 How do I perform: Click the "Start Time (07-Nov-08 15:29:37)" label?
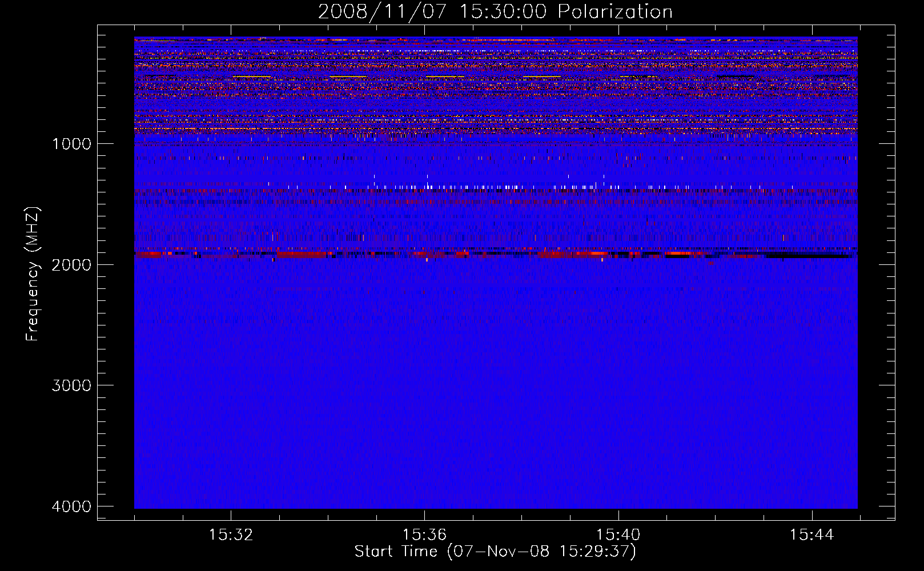(x=495, y=552)
